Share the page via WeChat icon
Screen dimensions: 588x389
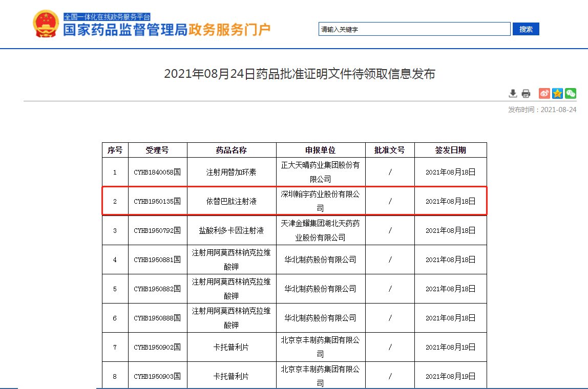[x=571, y=93]
